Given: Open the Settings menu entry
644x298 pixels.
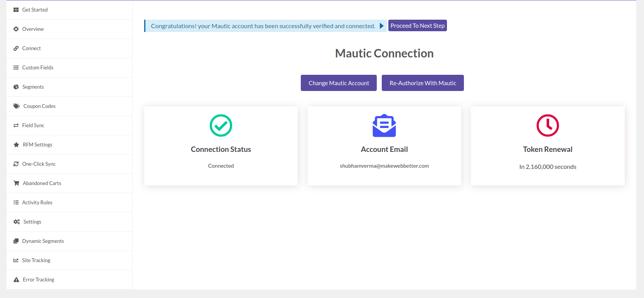Looking at the screenshot, I should pos(69,222).
